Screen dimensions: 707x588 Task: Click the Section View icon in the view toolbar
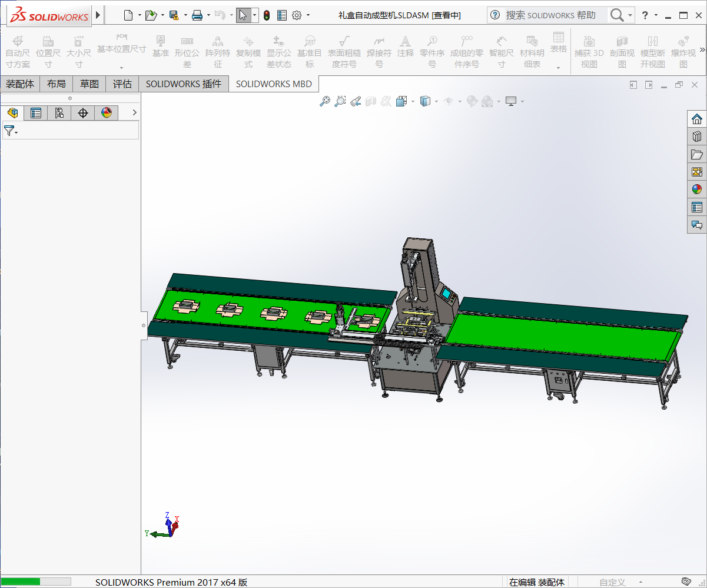pos(370,102)
